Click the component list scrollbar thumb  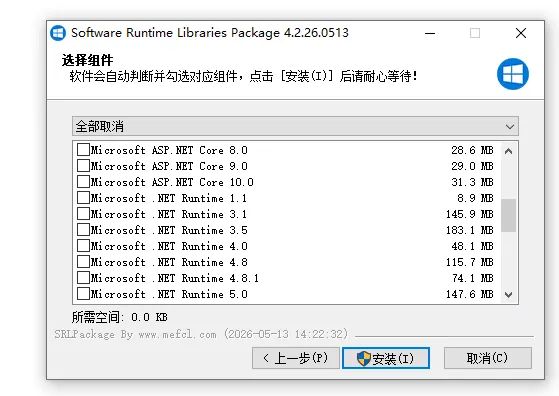[x=509, y=215]
